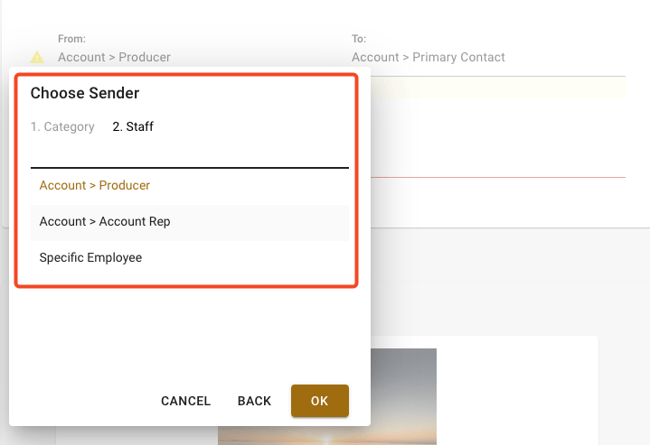Open the To recipient field
Image resolution: width=650 pixels, height=445 pixels.
pos(428,57)
